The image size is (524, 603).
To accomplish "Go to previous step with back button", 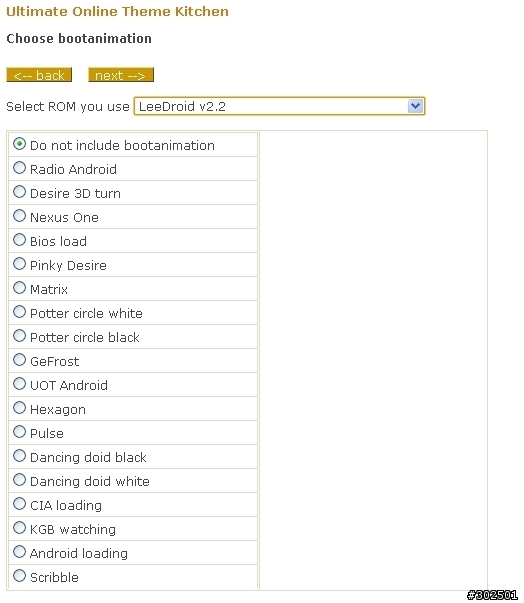I will pos(39,75).
